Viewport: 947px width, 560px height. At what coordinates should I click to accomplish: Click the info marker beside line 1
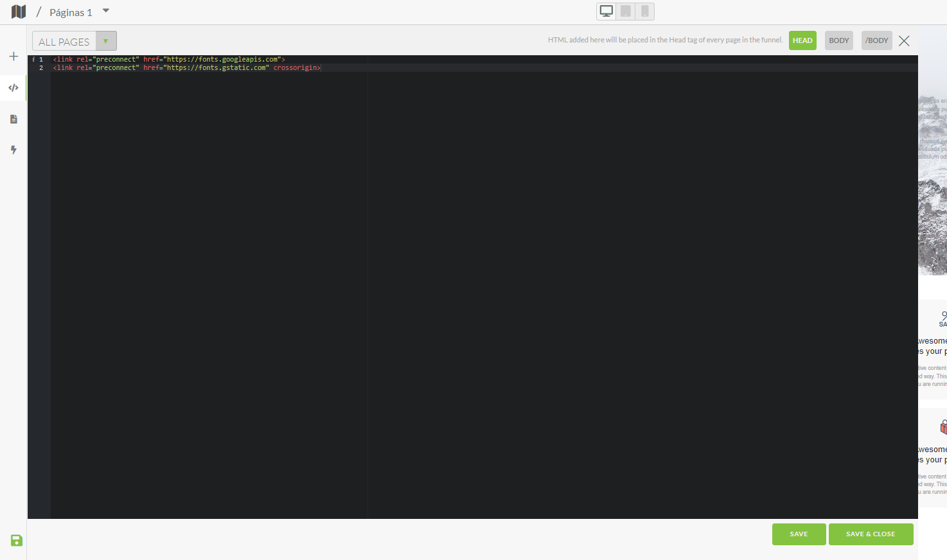click(33, 60)
